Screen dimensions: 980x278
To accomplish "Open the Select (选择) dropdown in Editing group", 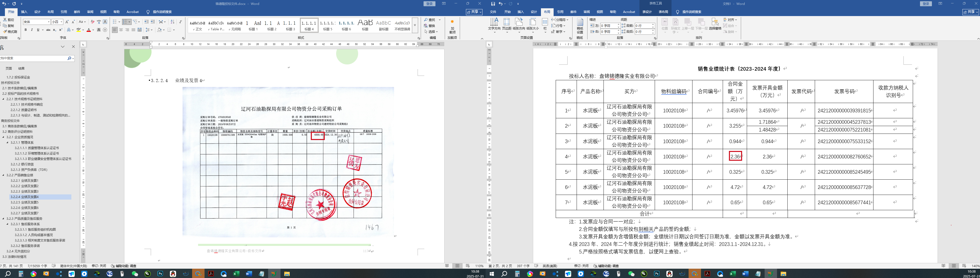I will pos(431,32).
